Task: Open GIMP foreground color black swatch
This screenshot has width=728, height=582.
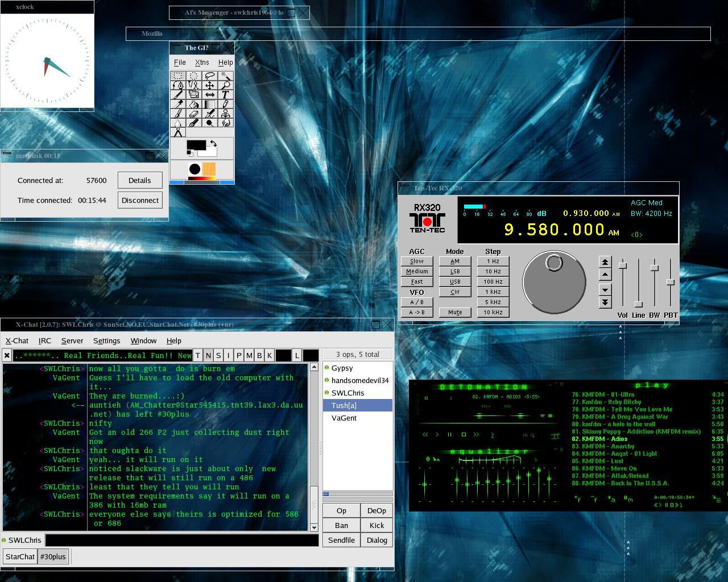Action: [x=196, y=145]
